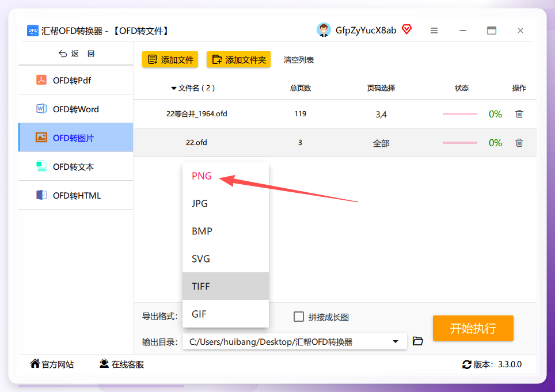Screen dimensions: 555x392
Task: Browse output folder with folder icon
Action: tap(417, 341)
